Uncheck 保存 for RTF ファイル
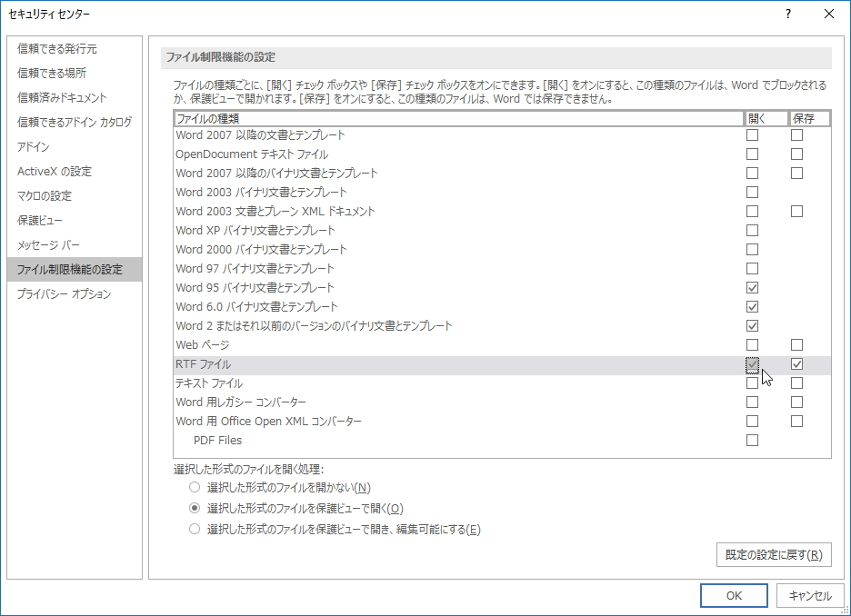This screenshot has width=851, height=616. (x=797, y=363)
